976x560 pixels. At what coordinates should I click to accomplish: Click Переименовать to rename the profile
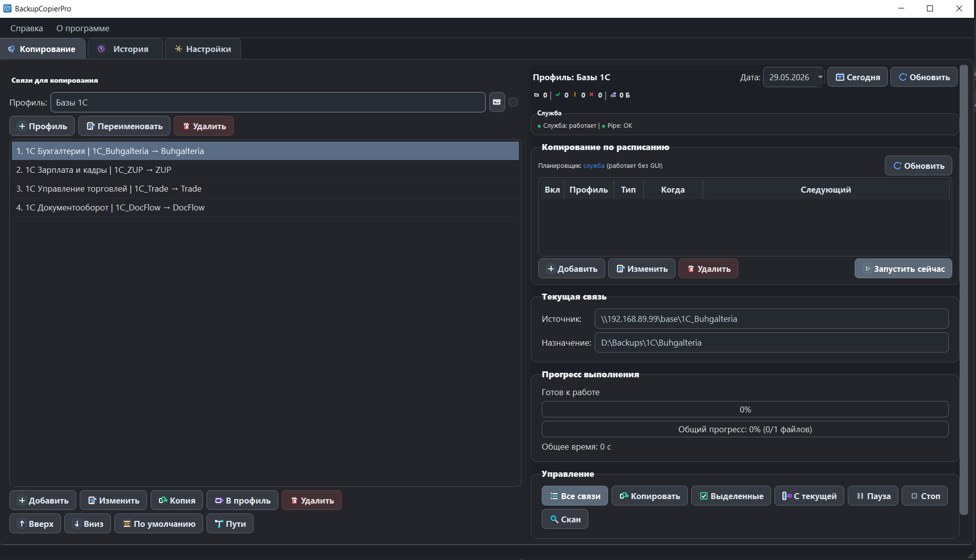tap(124, 126)
